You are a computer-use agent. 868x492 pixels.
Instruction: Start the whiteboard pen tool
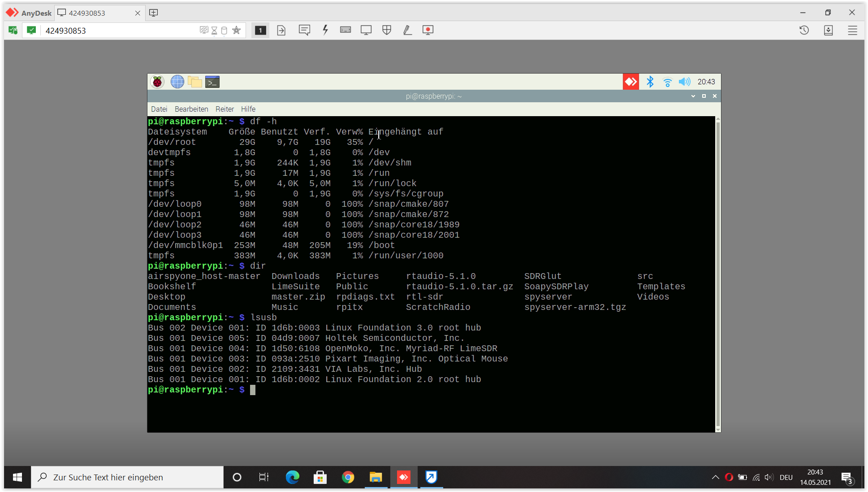[407, 30]
